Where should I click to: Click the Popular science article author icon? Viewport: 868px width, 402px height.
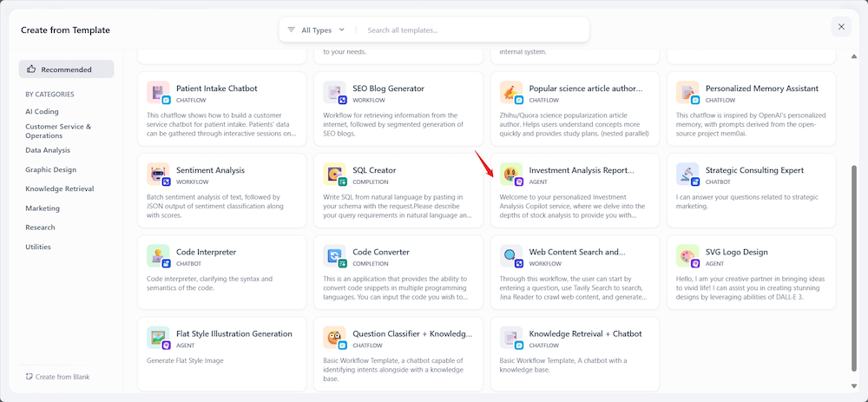click(510, 93)
